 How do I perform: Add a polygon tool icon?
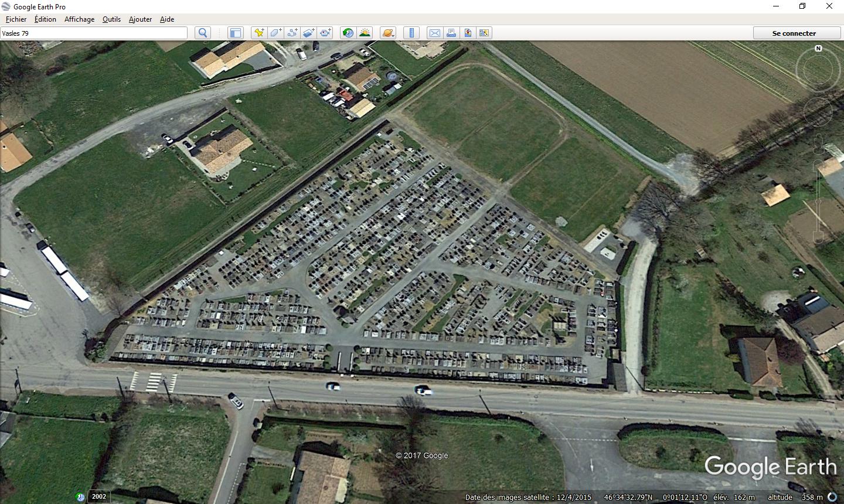275,33
